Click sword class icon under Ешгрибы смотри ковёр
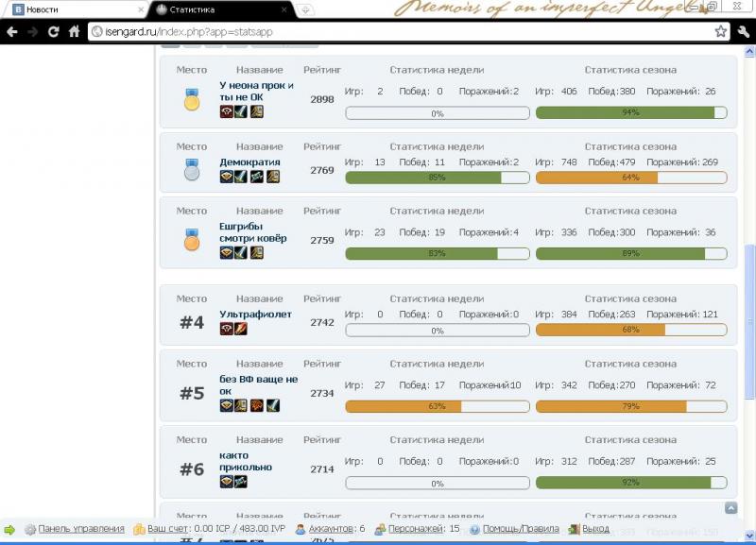Viewport: 756px width, 545px height. (241, 252)
